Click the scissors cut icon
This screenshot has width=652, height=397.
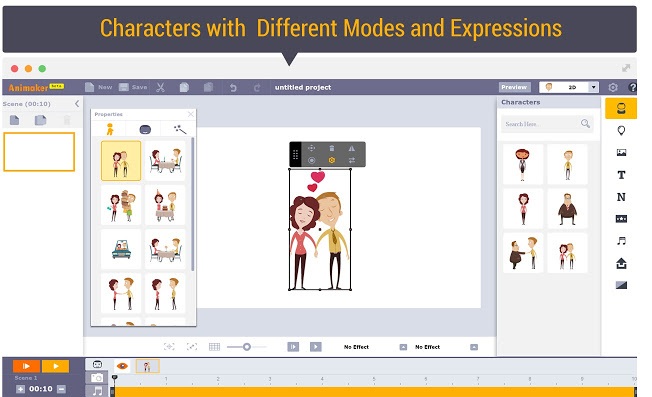pos(161,87)
